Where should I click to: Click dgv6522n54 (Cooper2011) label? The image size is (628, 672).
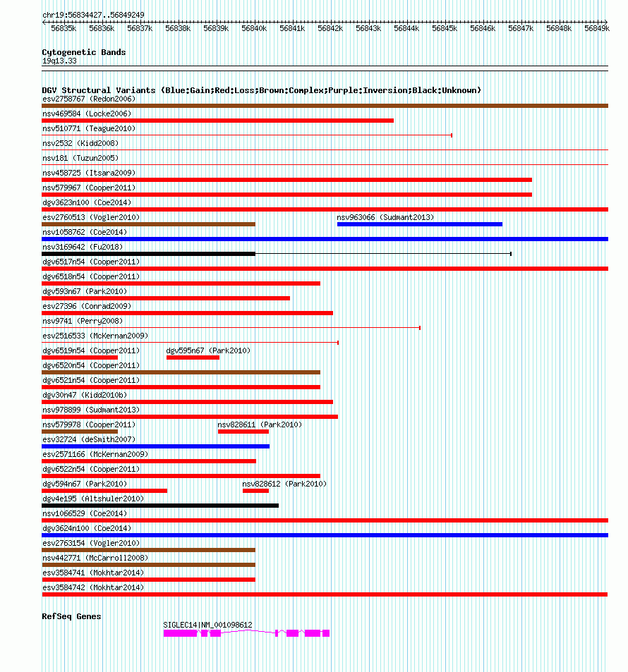91,469
